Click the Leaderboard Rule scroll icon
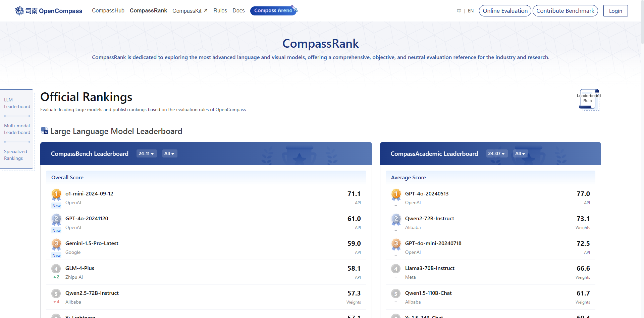Screen dimensions: 644x318 point(589,99)
